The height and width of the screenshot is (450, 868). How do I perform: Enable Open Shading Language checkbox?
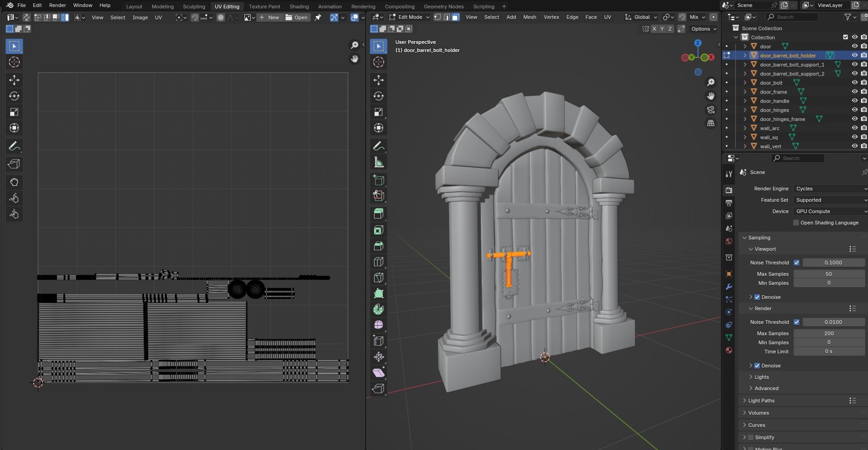796,223
